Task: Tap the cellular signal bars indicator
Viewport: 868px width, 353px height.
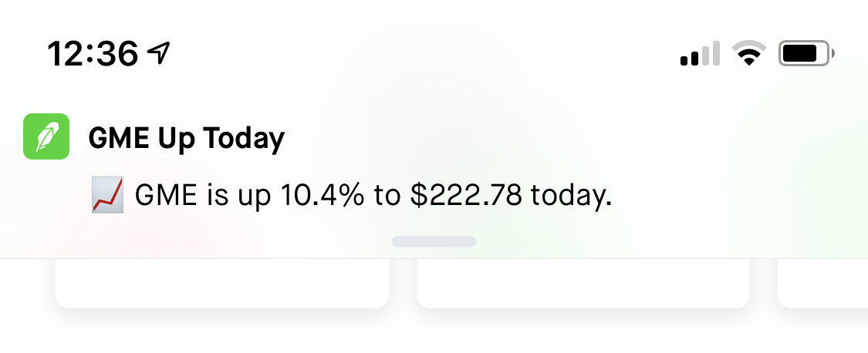Action: click(x=700, y=54)
